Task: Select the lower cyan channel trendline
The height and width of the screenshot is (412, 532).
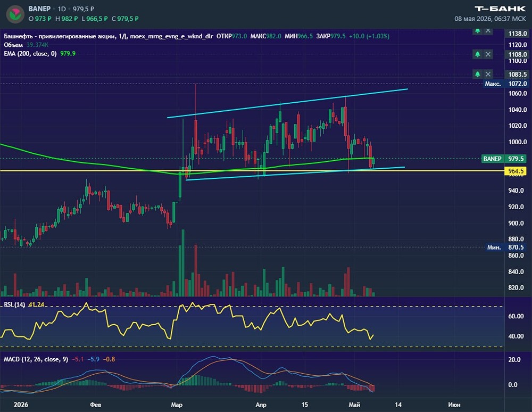Action: point(295,174)
